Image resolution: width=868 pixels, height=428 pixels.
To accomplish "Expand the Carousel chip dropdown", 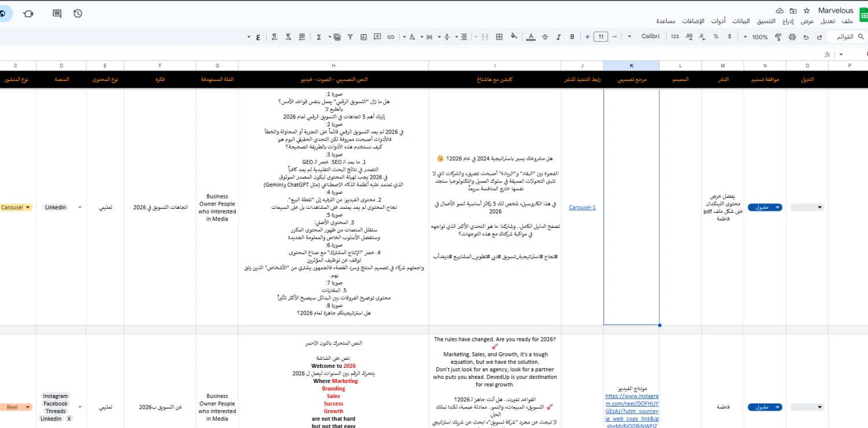I will point(27,207).
